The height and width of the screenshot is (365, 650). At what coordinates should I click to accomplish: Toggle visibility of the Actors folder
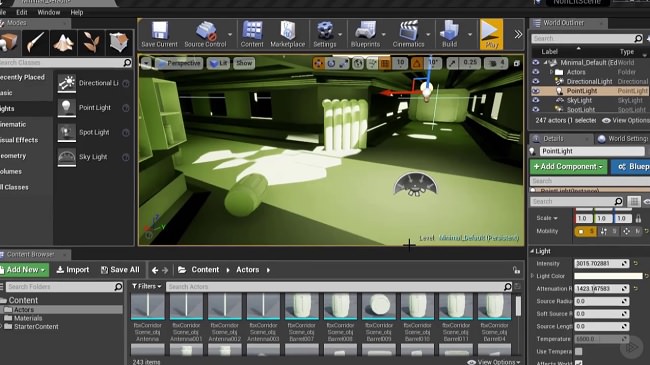[x=536, y=72]
